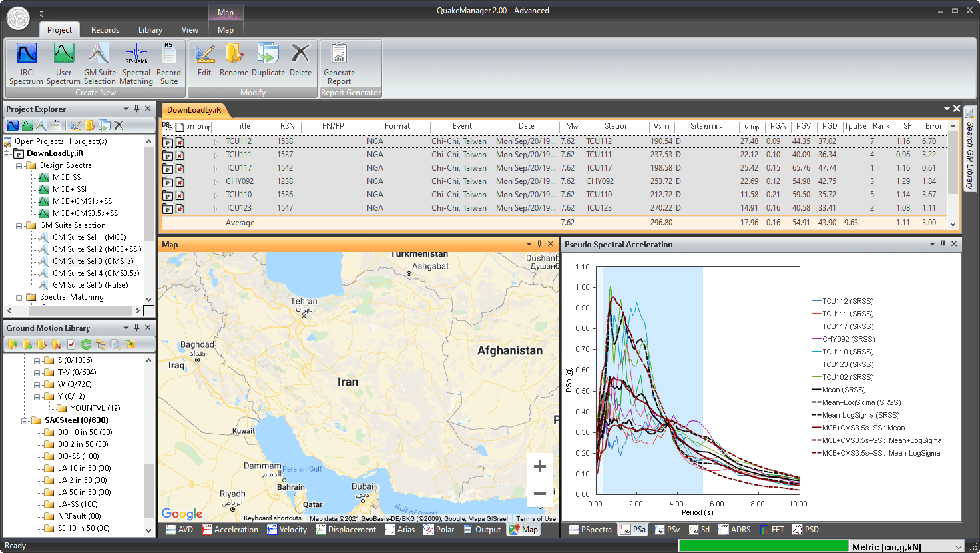
Task: Open the Library ribbon tab
Action: pyautogui.click(x=150, y=30)
